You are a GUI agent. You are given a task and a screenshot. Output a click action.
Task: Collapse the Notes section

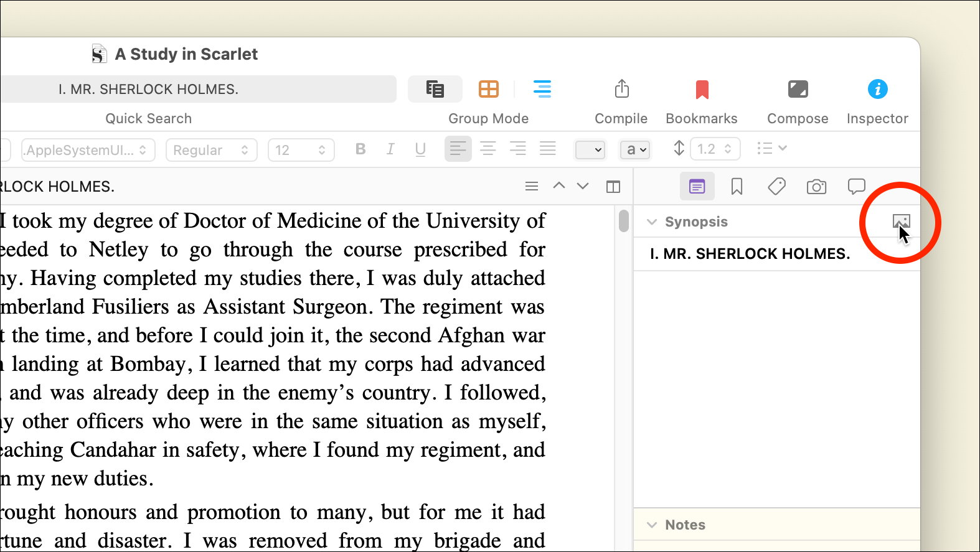652,525
